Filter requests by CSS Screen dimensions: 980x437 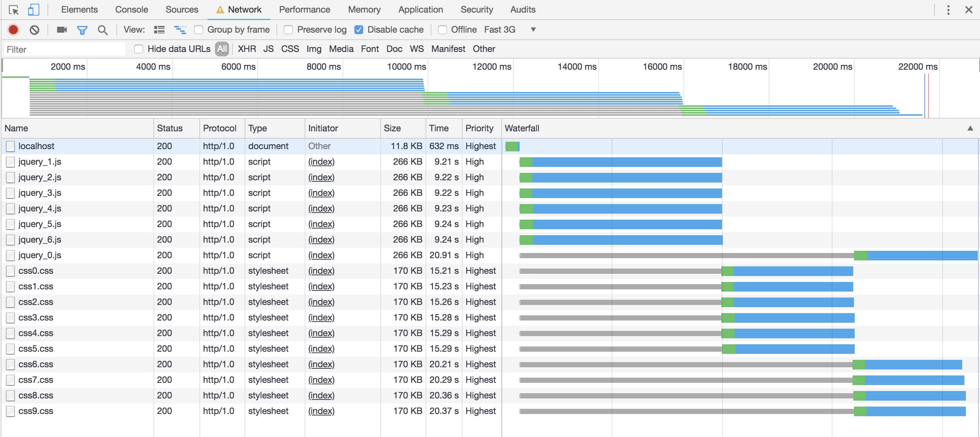[290, 49]
